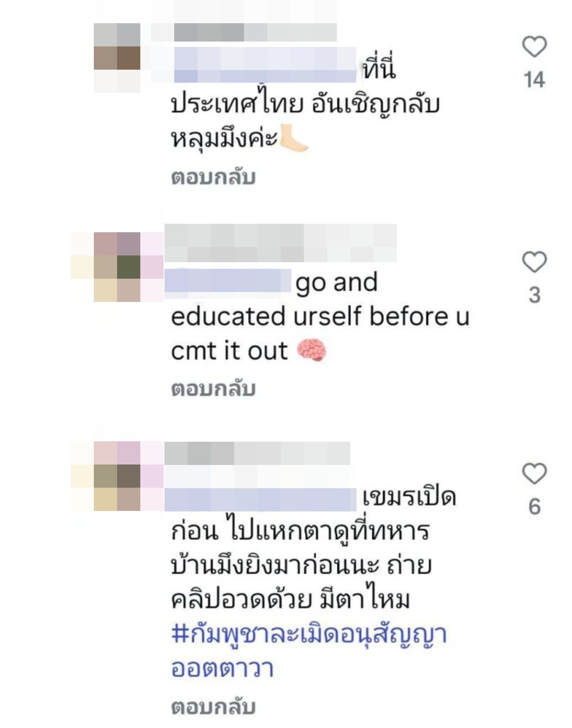Open the 14 likes count
The image size is (572, 728).
pyautogui.click(x=534, y=80)
